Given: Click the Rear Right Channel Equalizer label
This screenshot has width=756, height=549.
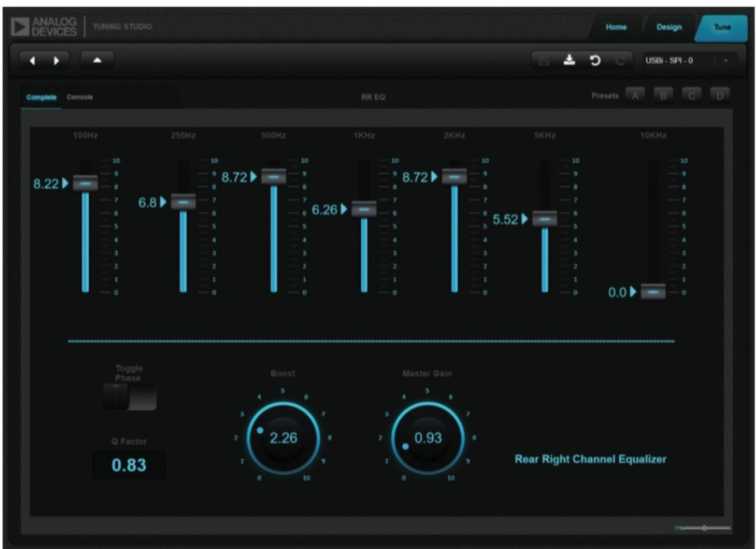Looking at the screenshot, I should 591,459.
